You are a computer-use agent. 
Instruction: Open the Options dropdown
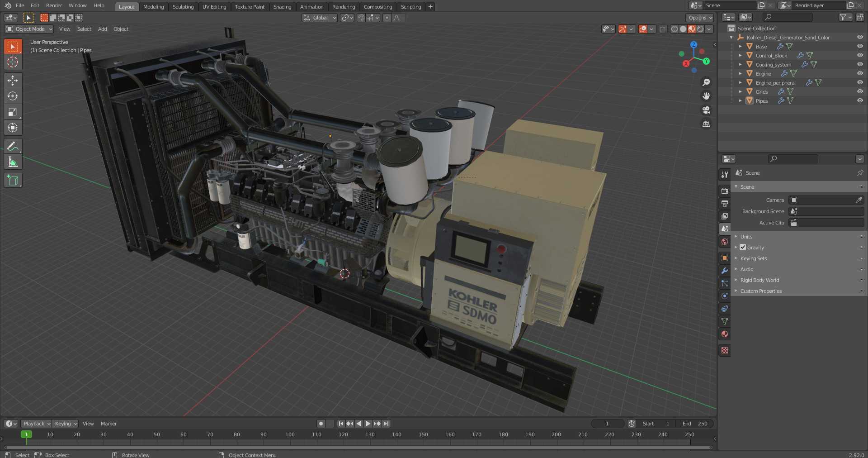click(x=700, y=18)
